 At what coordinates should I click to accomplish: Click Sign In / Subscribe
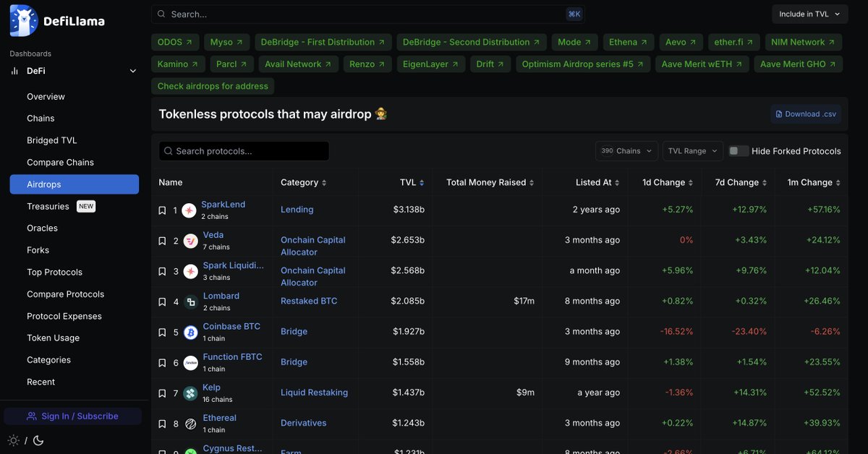(72, 416)
